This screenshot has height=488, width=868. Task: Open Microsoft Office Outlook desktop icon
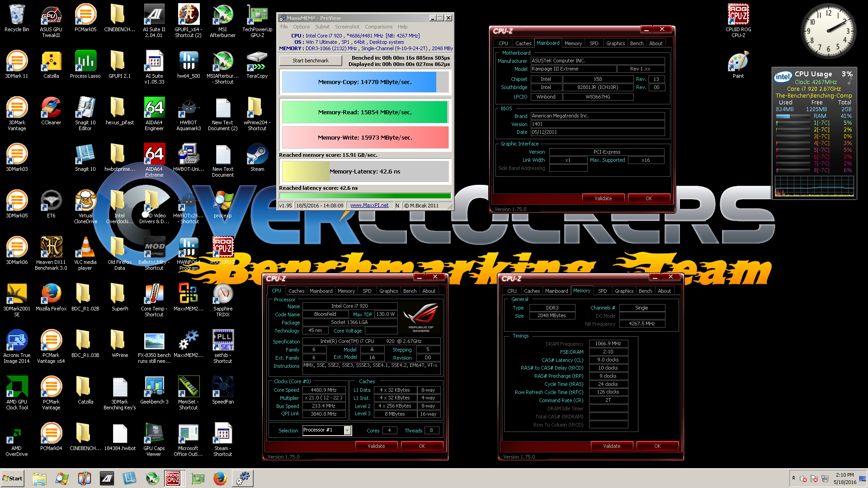pos(189,440)
